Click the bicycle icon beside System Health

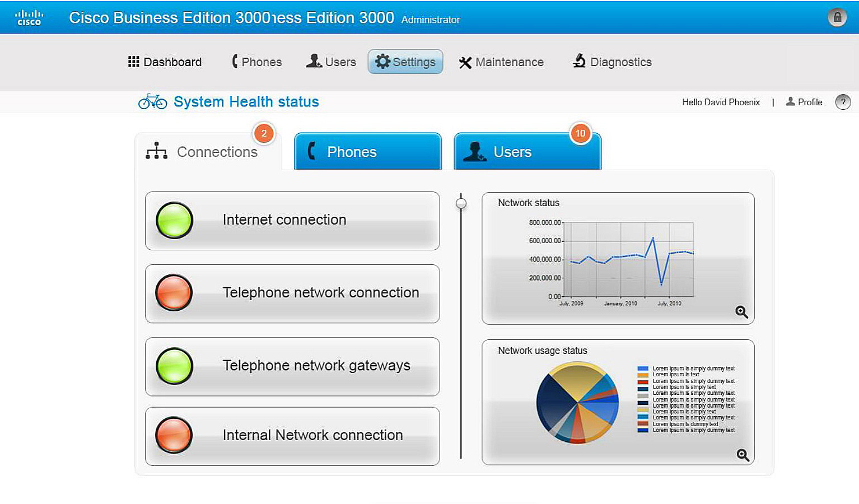pos(152,101)
